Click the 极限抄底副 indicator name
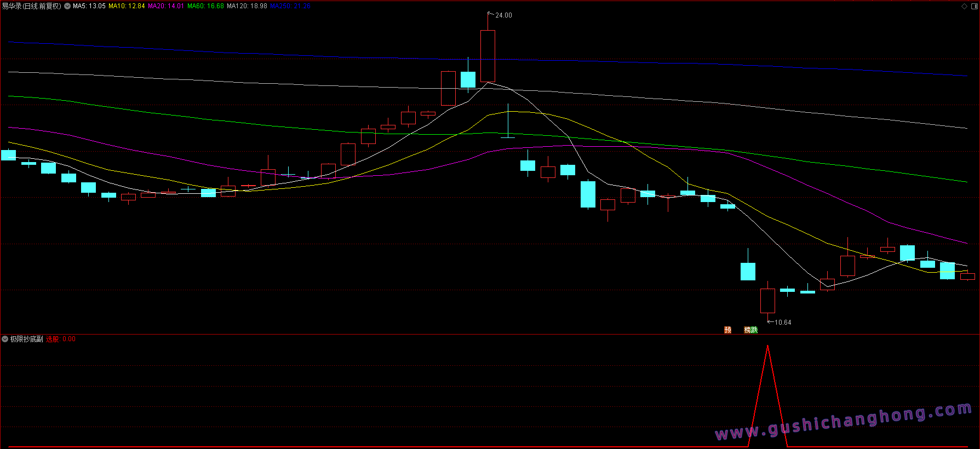980x449 pixels. pos(26,339)
